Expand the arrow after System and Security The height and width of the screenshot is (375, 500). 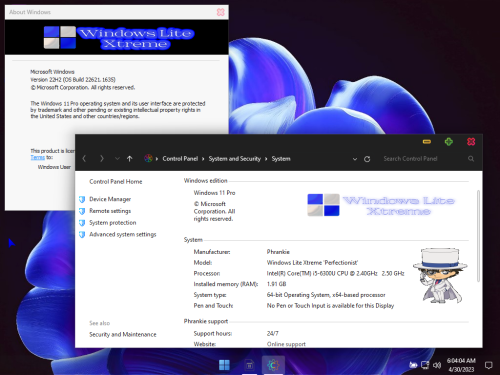coord(266,159)
